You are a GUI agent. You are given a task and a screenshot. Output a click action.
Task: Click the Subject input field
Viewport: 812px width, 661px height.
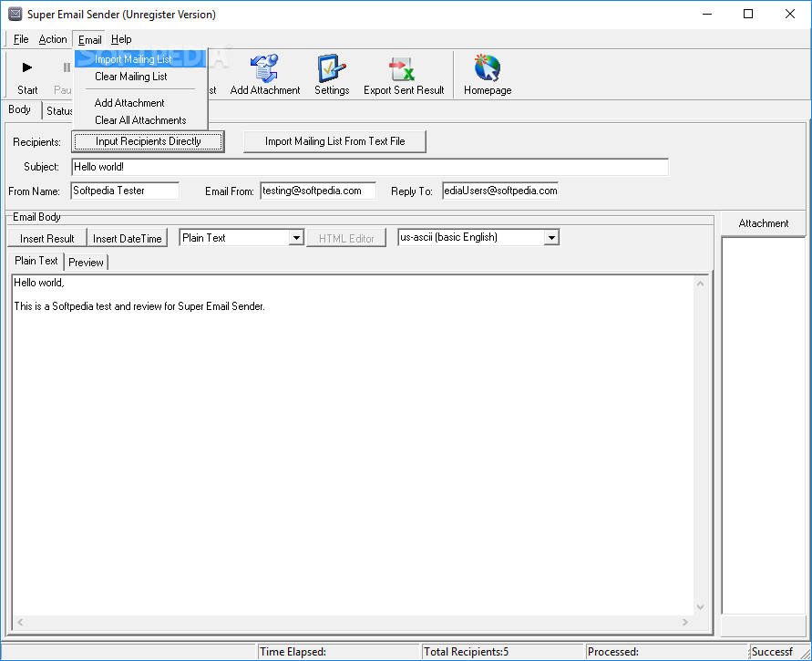point(370,167)
